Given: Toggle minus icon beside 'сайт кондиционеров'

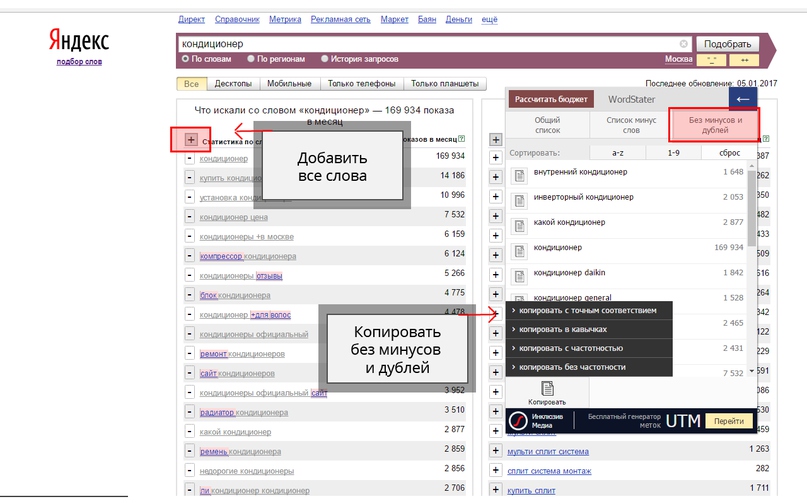Looking at the screenshot, I should pos(189,373).
